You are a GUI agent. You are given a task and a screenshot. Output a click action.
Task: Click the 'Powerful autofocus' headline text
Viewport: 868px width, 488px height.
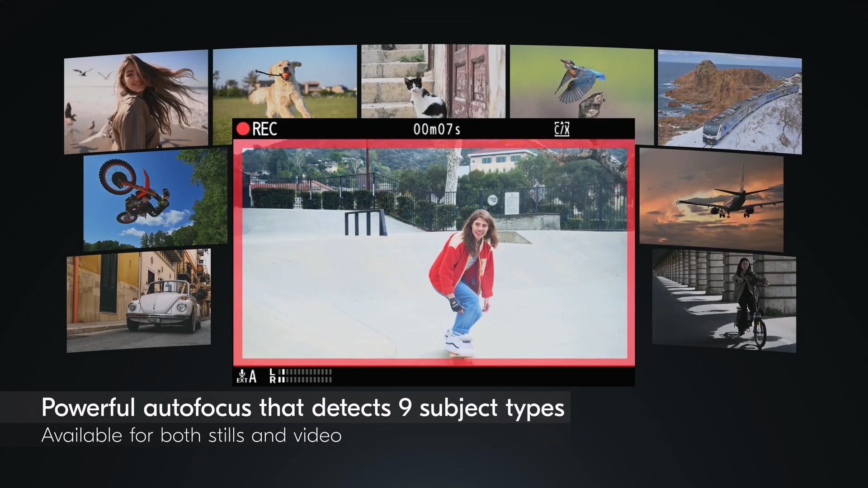pyautogui.click(x=302, y=408)
